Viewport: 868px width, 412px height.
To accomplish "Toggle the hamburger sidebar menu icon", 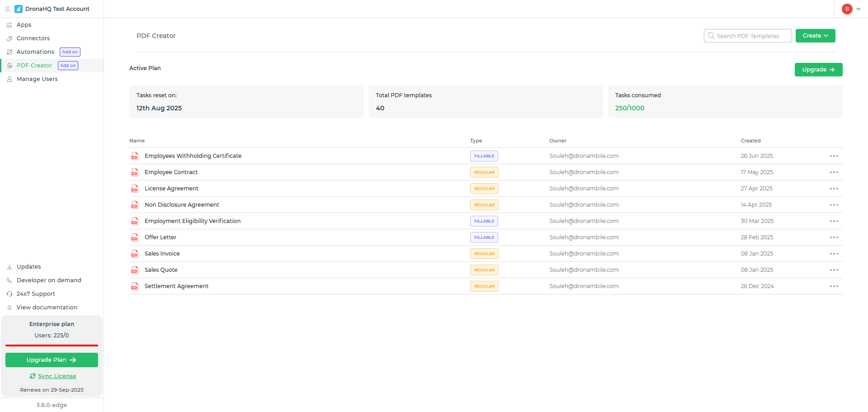I will click(8, 9).
